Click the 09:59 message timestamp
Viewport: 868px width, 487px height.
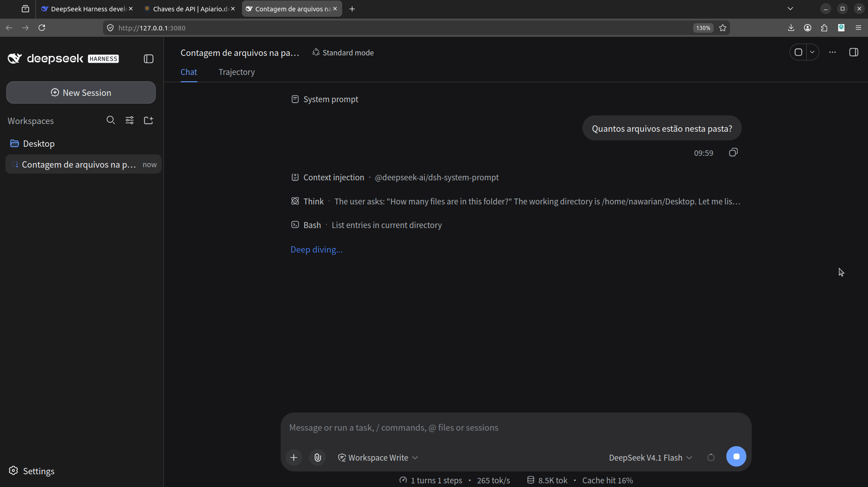coord(704,153)
